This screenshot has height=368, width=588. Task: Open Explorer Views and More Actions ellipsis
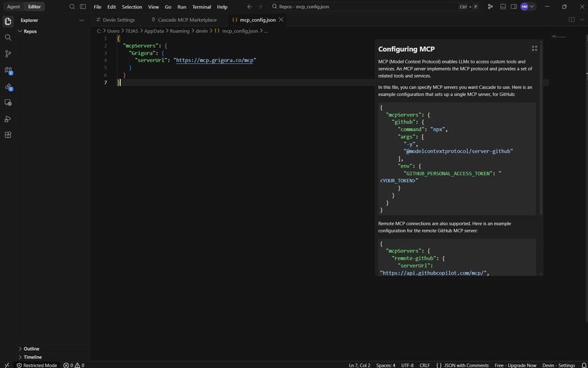[x=82, y=20]
